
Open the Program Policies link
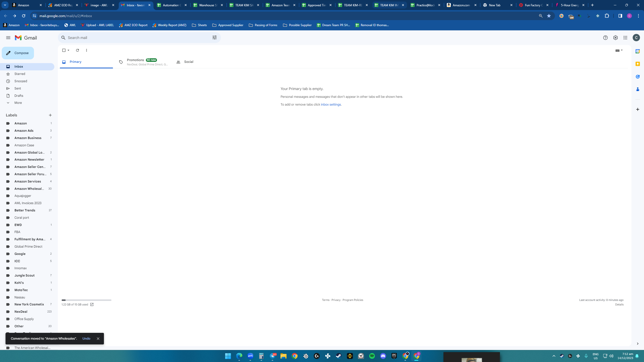pos(353,300)
